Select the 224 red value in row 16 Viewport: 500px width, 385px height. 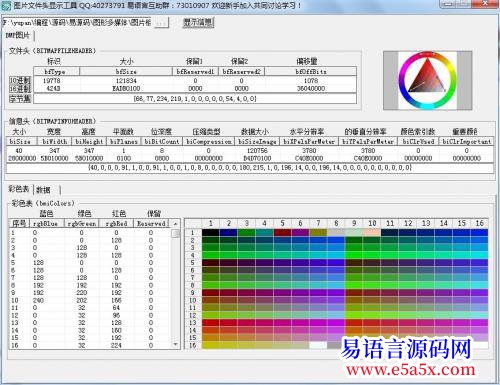click(x=116, y=345)
